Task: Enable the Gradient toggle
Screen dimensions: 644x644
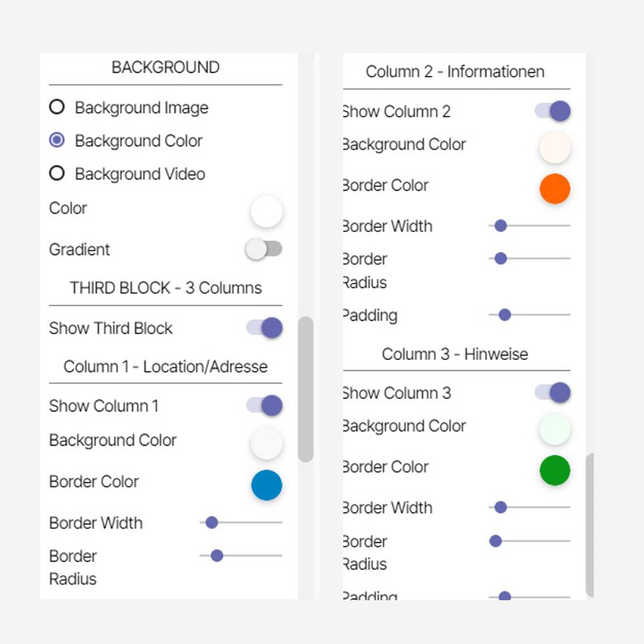Action: click(264, 249)
